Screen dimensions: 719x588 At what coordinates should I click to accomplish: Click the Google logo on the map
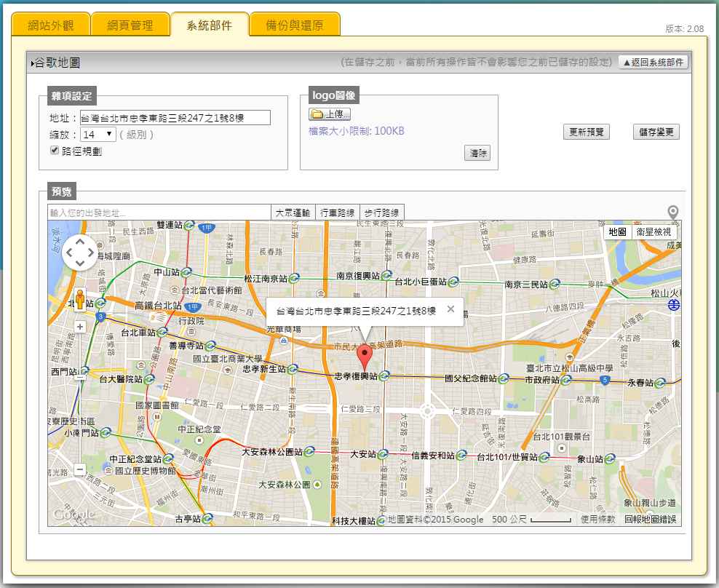pos(74,514)
